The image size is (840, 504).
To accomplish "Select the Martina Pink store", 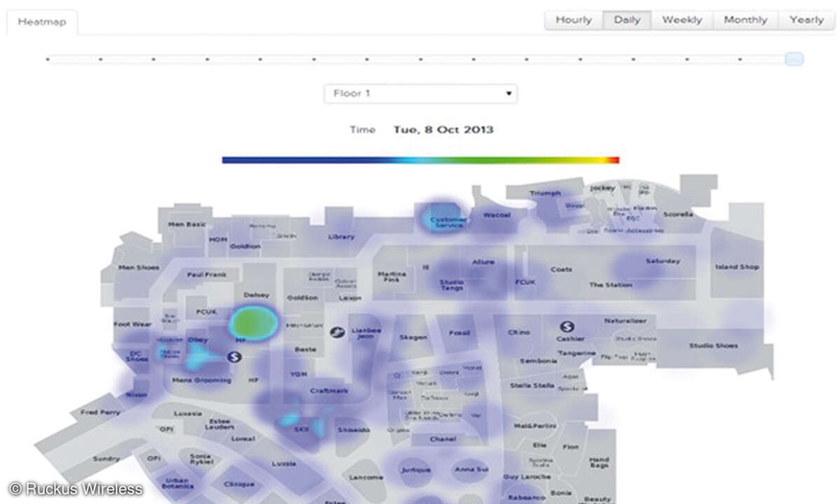I will [x=392, y=276].
